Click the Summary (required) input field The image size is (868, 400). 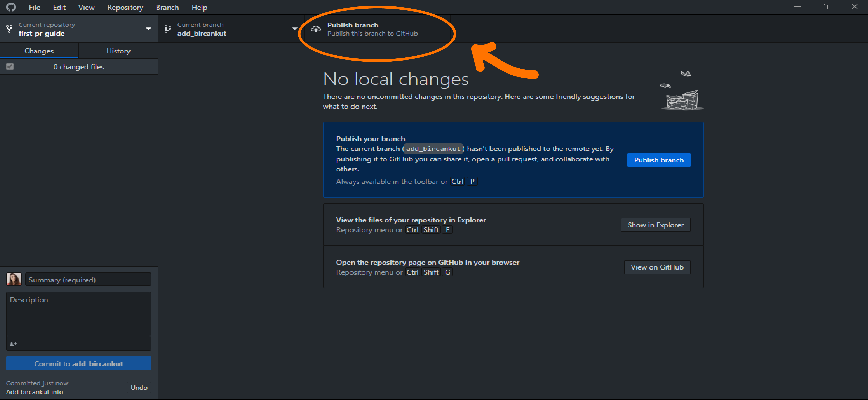(x=88, y=279)
